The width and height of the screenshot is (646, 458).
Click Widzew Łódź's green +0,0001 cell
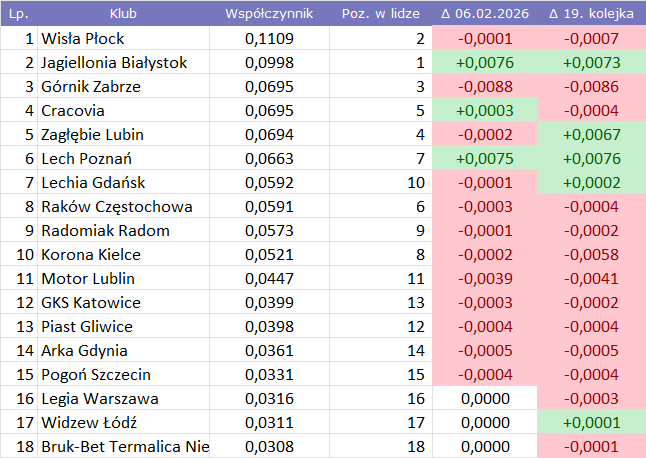point(591,423)
